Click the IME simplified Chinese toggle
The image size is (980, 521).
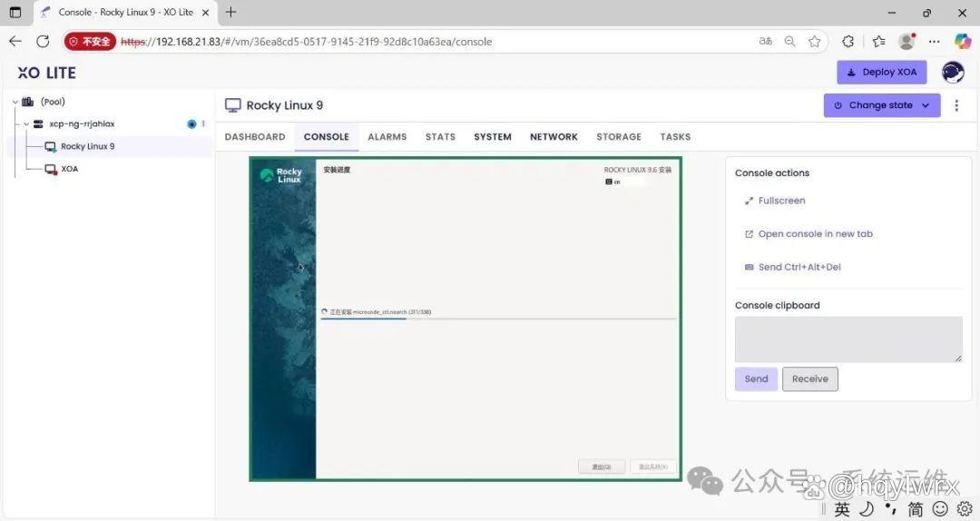(x=915, y=509)
